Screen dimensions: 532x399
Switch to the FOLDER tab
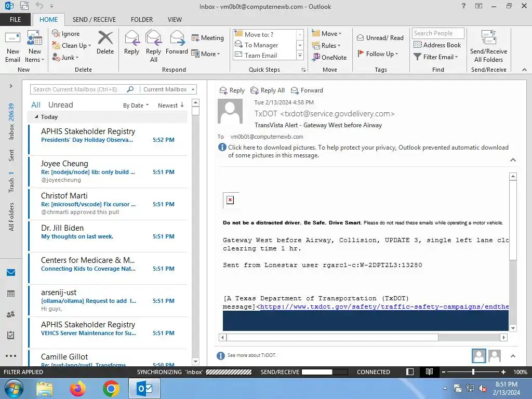142,19
